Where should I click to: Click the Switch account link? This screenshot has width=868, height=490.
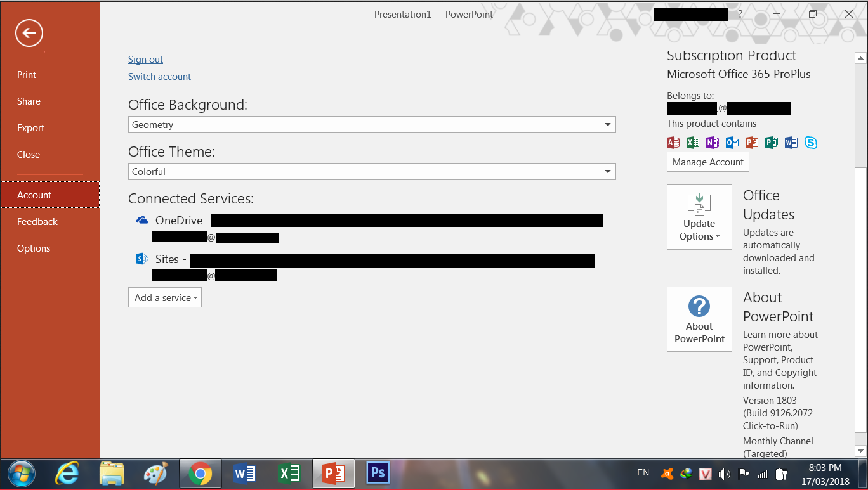159,77
